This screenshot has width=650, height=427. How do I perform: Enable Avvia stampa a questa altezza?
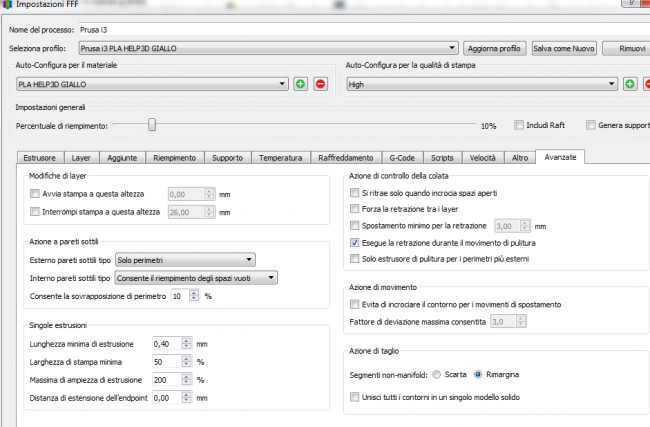click(x=36, y=195)
